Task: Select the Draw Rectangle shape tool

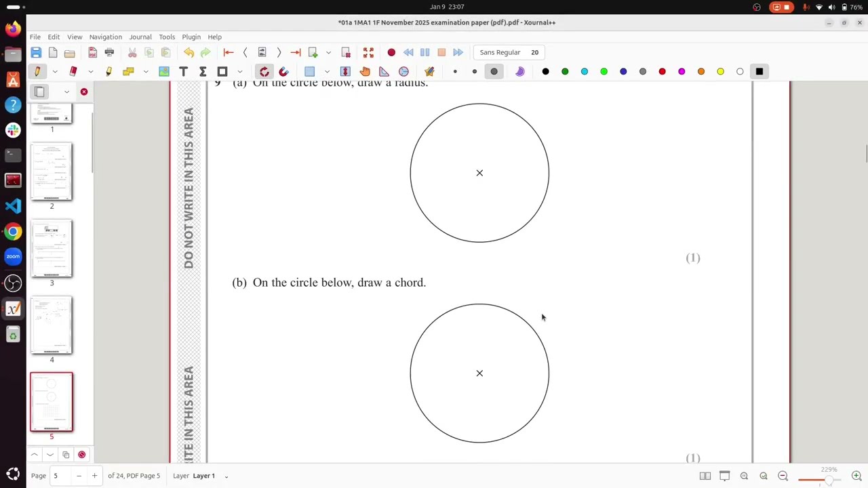Action: tap(222, 71)
